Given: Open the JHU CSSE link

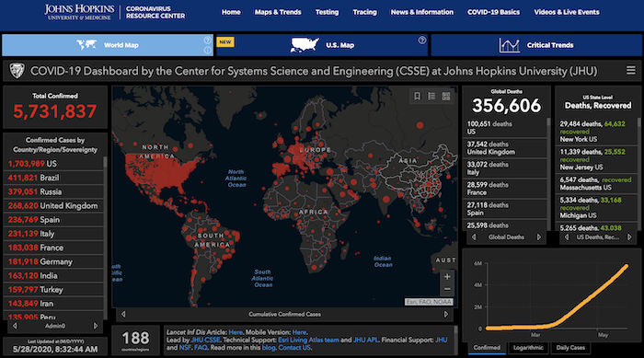Looking at the screenshot, I should [205, 340].
